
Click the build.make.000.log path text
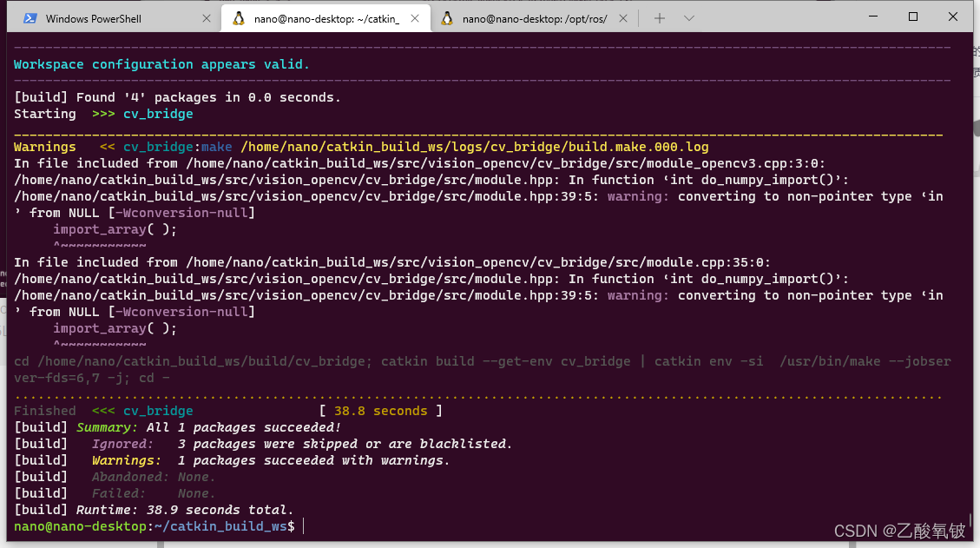click(x=475, y=147)
